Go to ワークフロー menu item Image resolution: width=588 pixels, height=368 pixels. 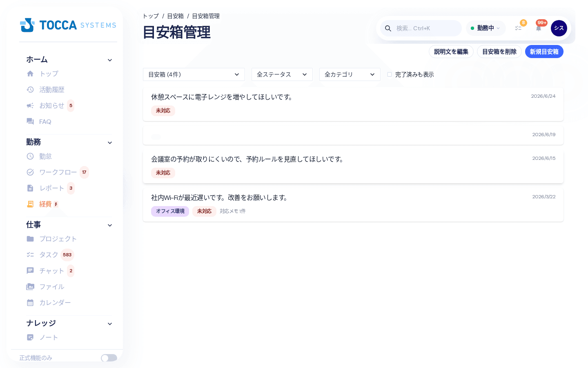click(x=58, y=172)
